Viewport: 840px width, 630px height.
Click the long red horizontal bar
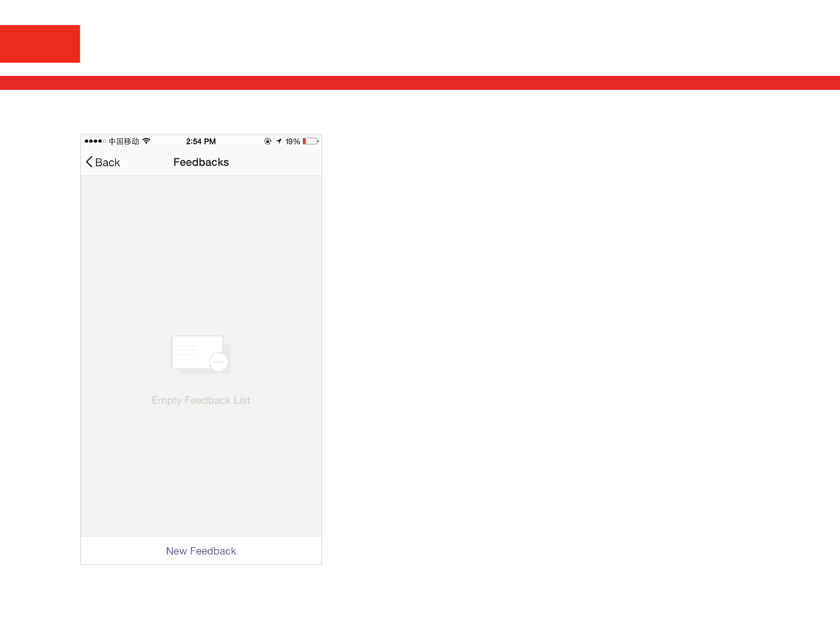coord(420,83)
